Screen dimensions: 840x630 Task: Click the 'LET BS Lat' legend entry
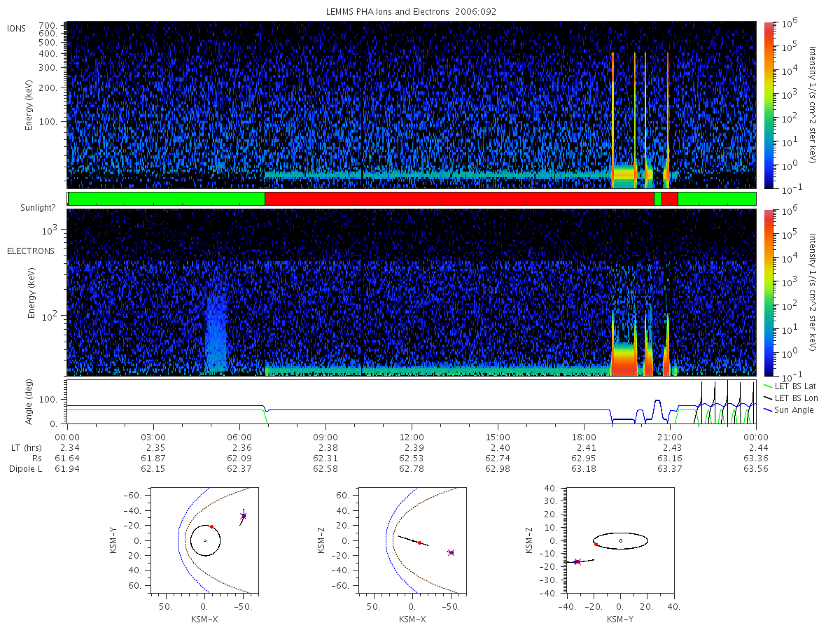789,386
